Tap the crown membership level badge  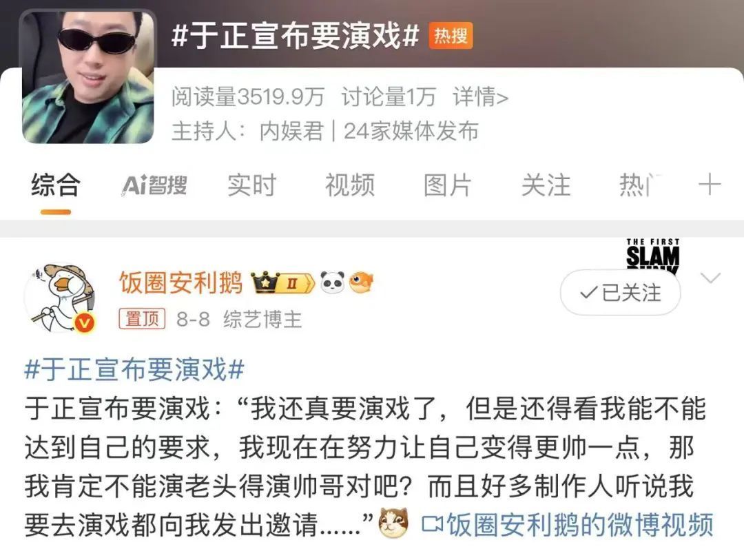[283, 283]
